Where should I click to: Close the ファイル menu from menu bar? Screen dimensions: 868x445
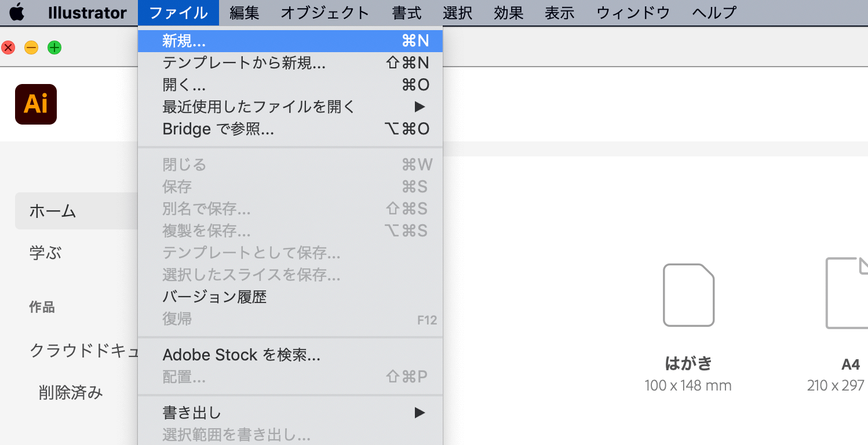coord(178,12)
